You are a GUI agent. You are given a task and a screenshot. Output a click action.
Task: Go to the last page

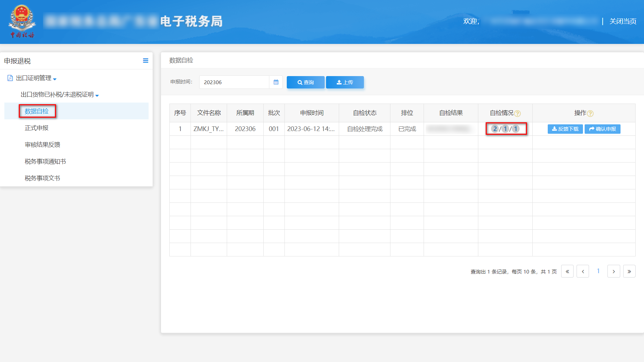(x=629, y=271)
